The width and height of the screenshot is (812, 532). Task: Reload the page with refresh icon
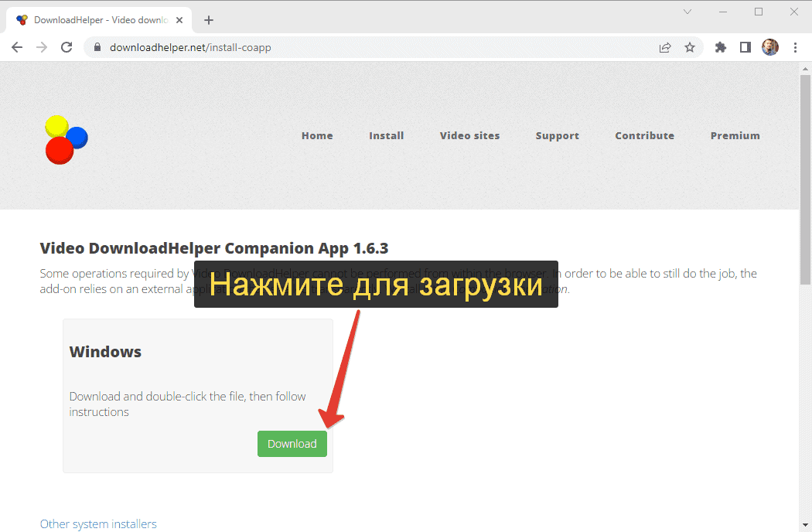67,47
